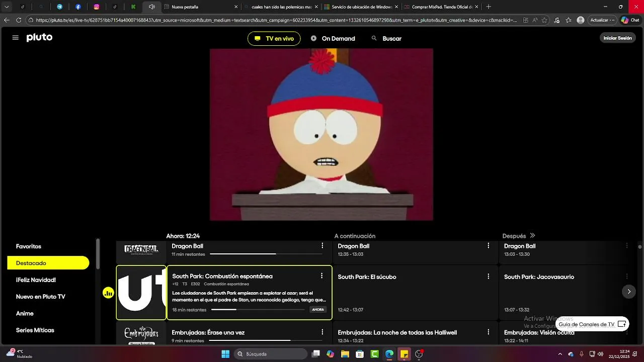Open the pinned Telegram tab

pyautogui.click(x=59, y=7)
